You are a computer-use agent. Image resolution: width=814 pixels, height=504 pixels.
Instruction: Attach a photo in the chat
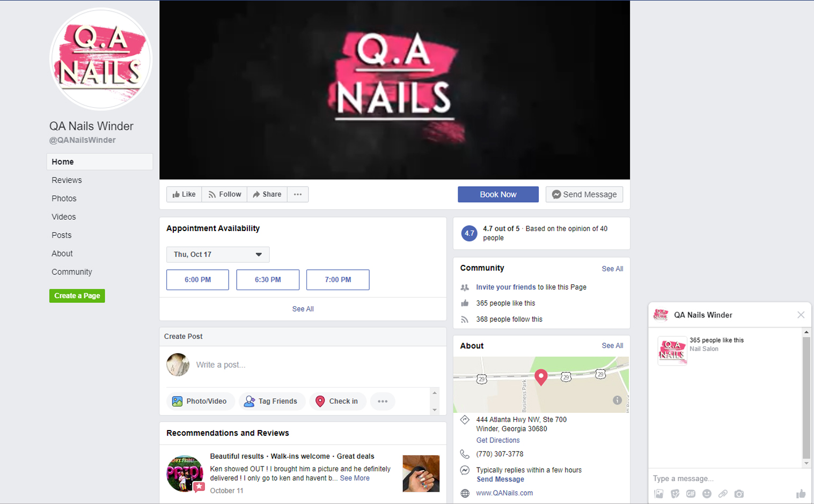(658, 494)
